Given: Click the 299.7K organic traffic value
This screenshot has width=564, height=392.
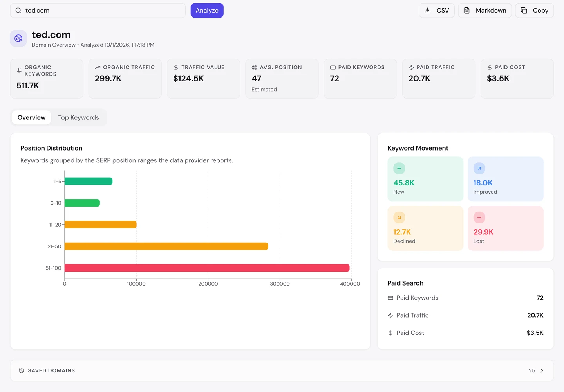Looking at the screenshot, I should pyautogui.click(x=108, y=78).
